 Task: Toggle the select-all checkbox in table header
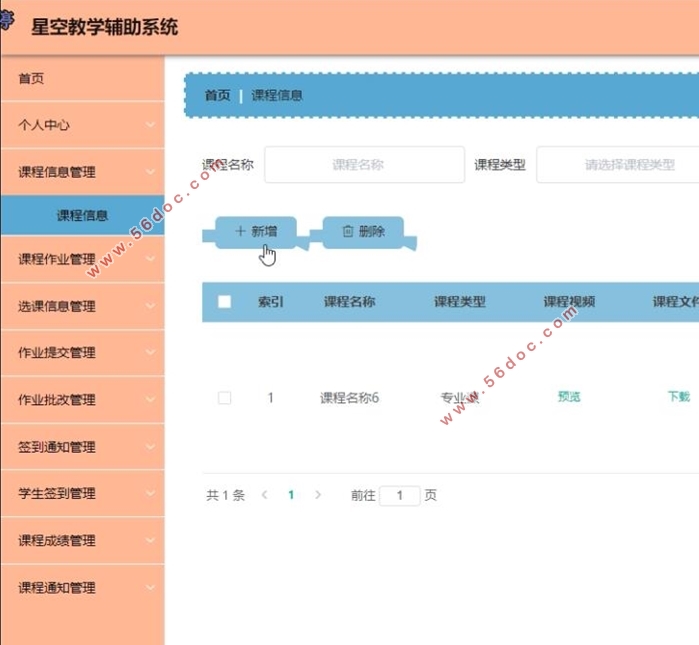coord(225,302)
